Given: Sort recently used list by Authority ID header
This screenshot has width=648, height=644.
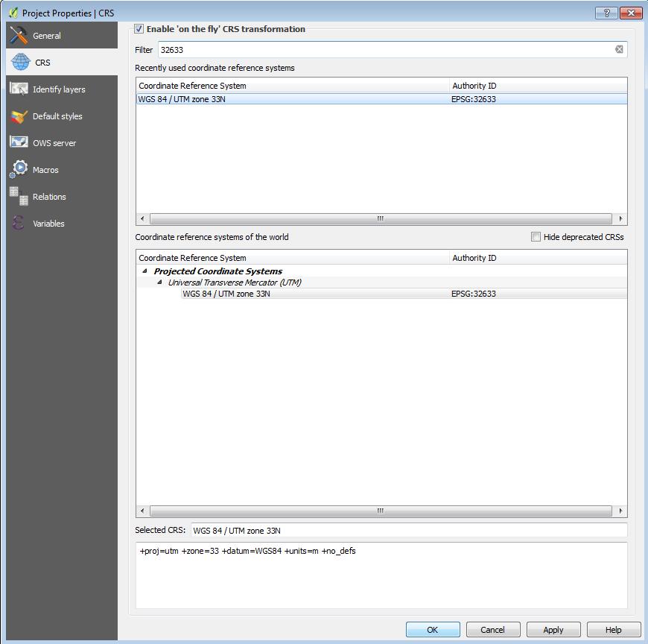Looking at the screenshot, I should pyautogui.click(x=538, y=86).
